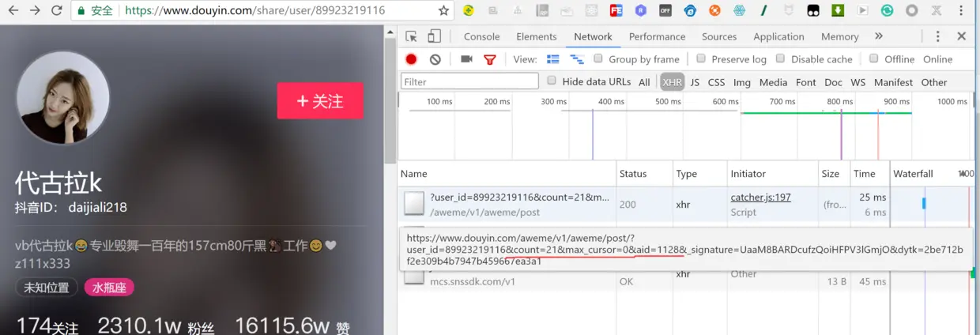Viewport: 980px width, 335px height.
Task: Toggle the device toolbar icon
Action: click(434, 36)
